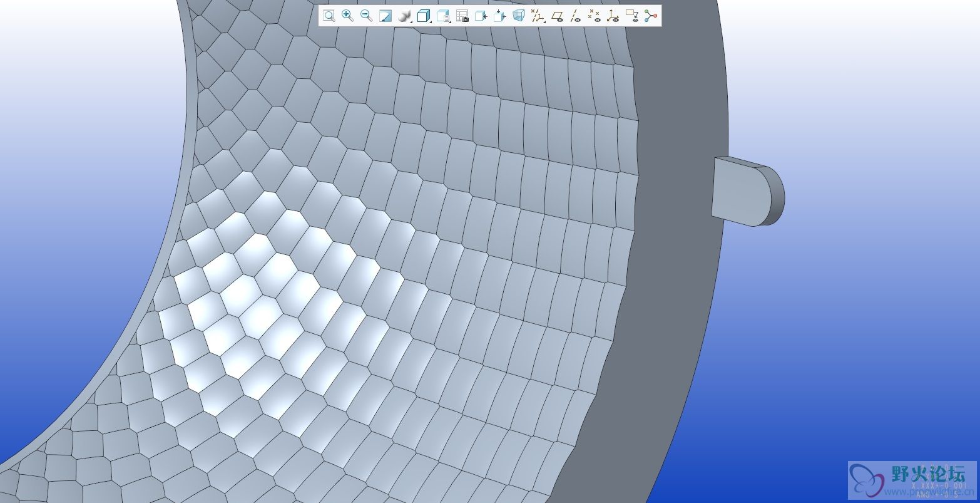
Task: Repaint the graphics window
Action: coord(385,16)
